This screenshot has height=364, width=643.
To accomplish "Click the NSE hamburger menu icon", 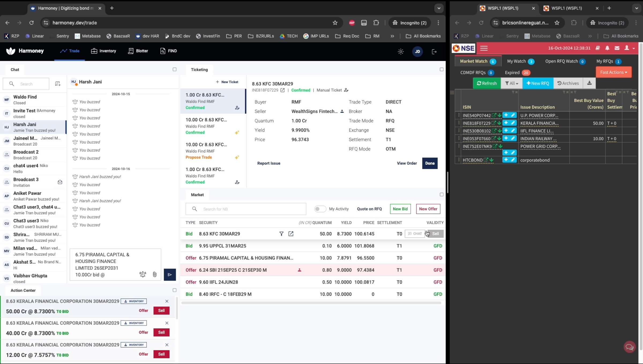I will click(484, 48).
